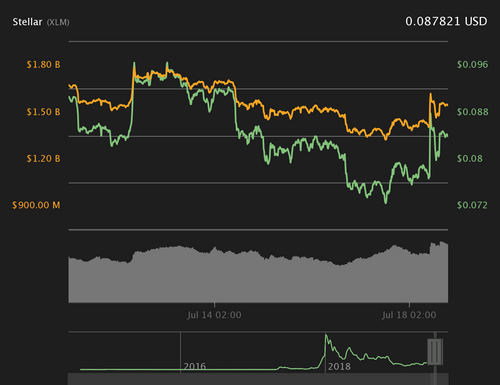This screenshot has width=500, height=385.
Task: Click the navigator scrollbar track below overview
Action: (x=258, y=379)
